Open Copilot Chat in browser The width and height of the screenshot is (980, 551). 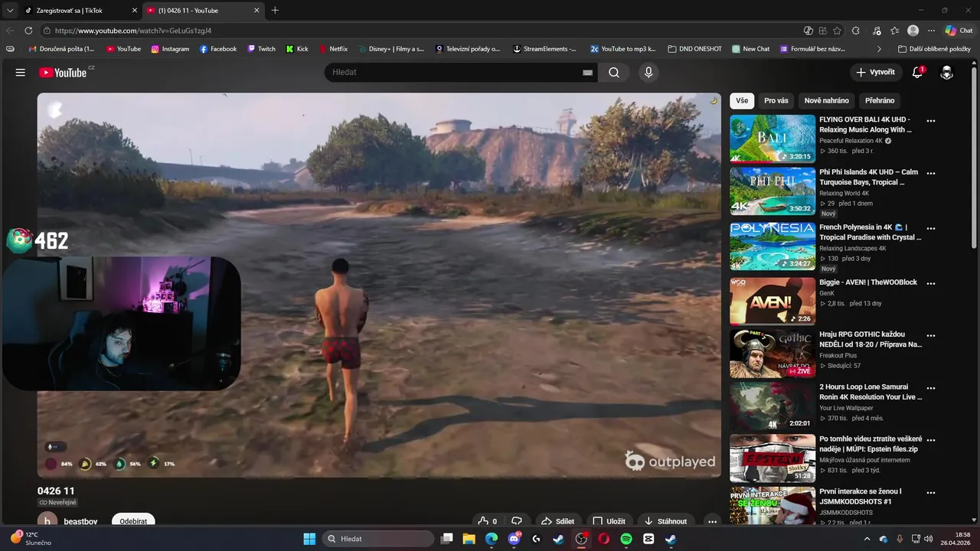(x=959, y=31)
